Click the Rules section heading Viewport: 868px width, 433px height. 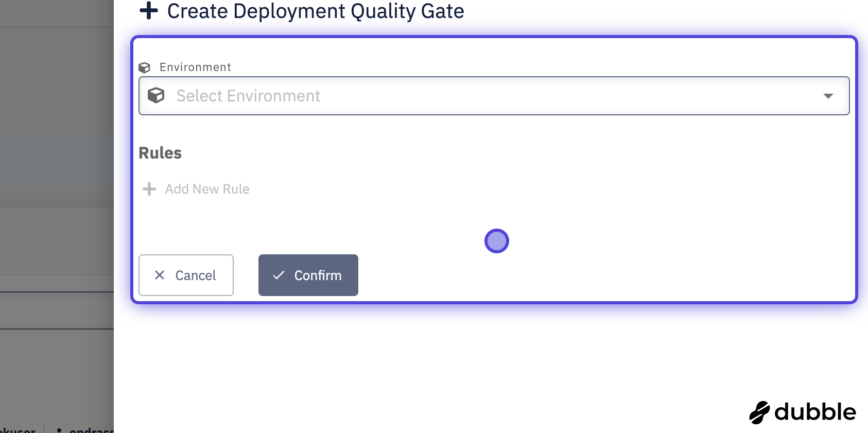pyautogui.click(x=160, y=153)
